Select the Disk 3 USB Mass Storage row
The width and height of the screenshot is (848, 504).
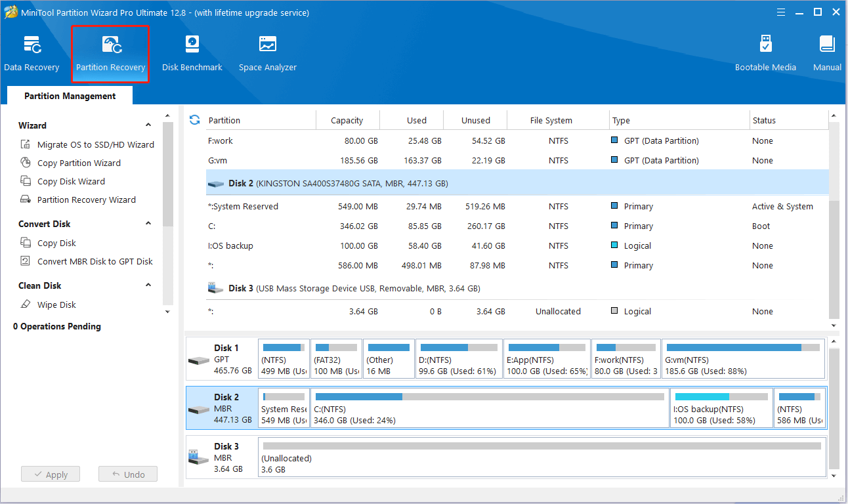pos(517,288)
